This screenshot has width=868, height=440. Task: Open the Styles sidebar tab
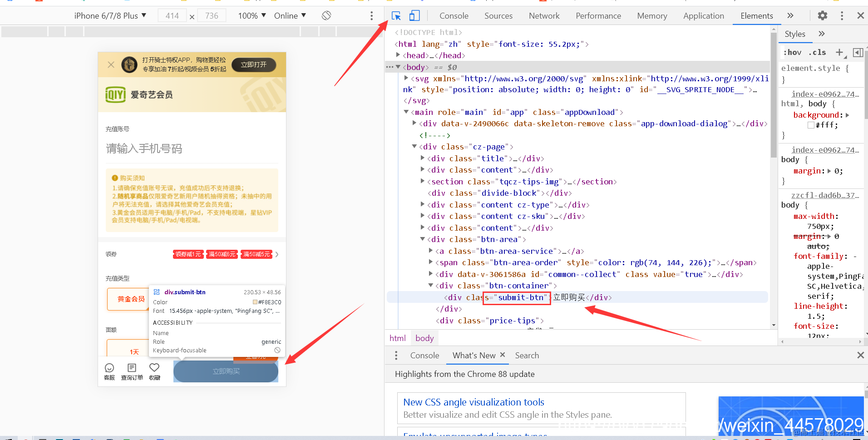tap(795, 34)
